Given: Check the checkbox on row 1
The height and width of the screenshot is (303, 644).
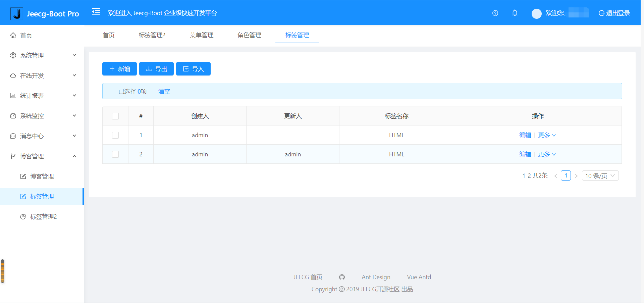Looking at the screenshot, I should tap(115, 135).
